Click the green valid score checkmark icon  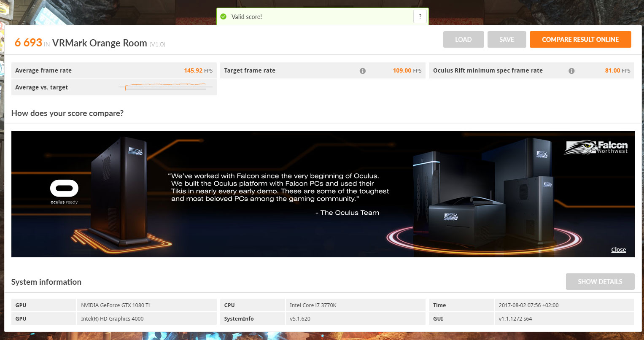224,17
